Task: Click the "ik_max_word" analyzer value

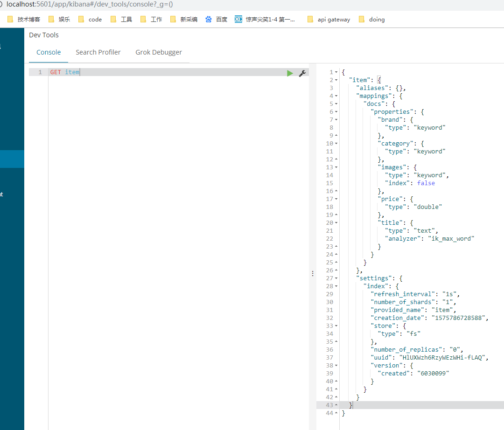Action: (451, 238)
